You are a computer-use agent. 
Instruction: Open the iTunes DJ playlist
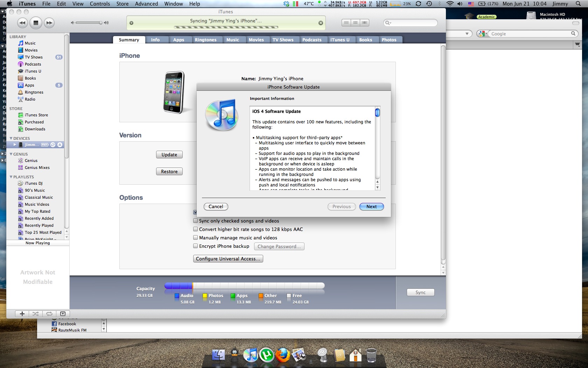pyautogui.click(x=34, y=183)
